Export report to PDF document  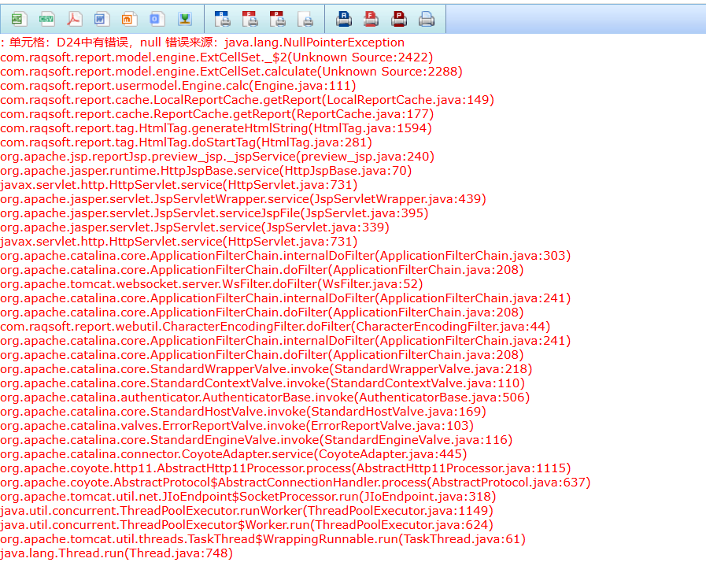[x=74, y=19]
